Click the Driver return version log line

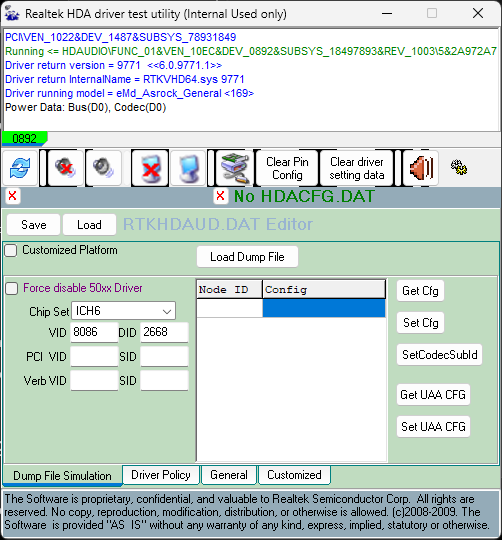[113, 65]
